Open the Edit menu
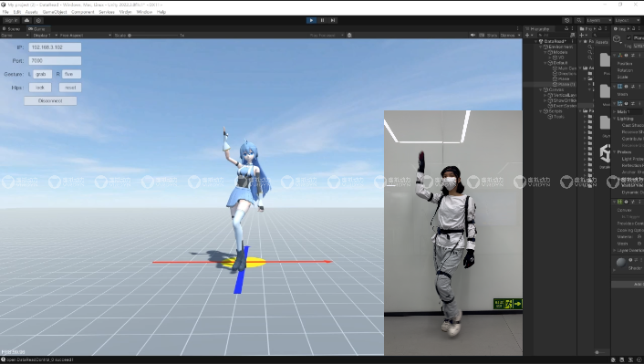The height and width of the screenshot is (364, 644). (16, 12)
